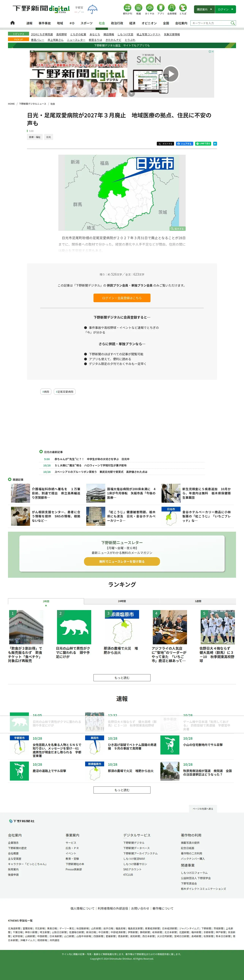The image size is (244, 980).
Task: Select スポーツ in navigation menu
Action: tap(86, 23)
